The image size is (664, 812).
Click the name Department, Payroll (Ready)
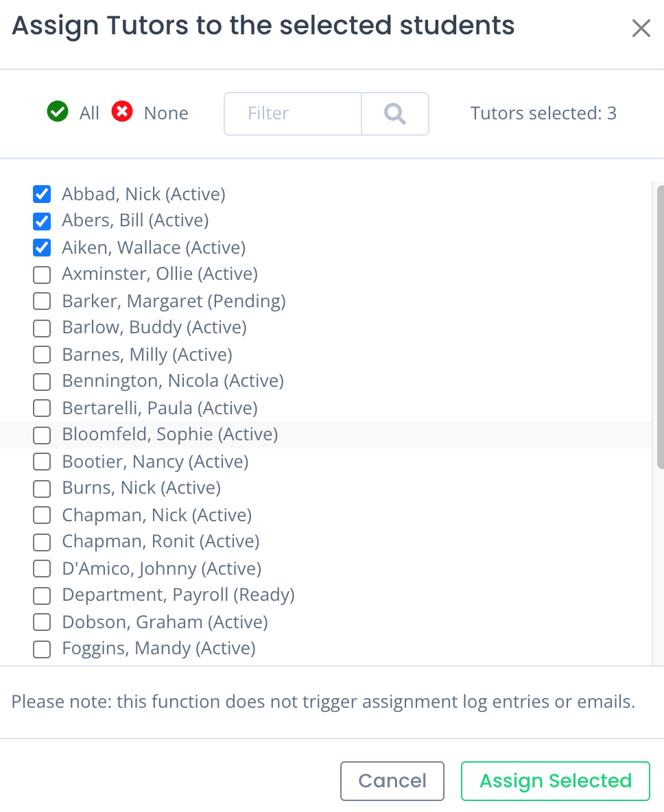[178, 595]
